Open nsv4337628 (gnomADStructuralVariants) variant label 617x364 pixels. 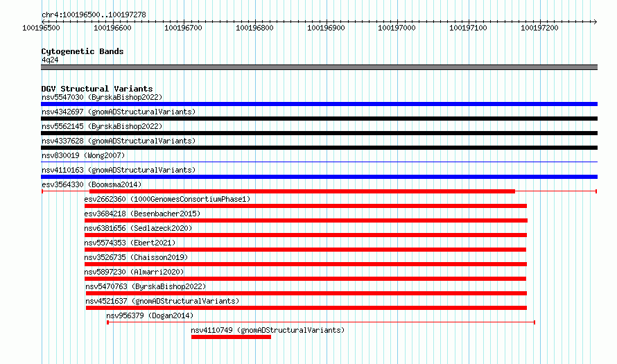tap(119, 141)
